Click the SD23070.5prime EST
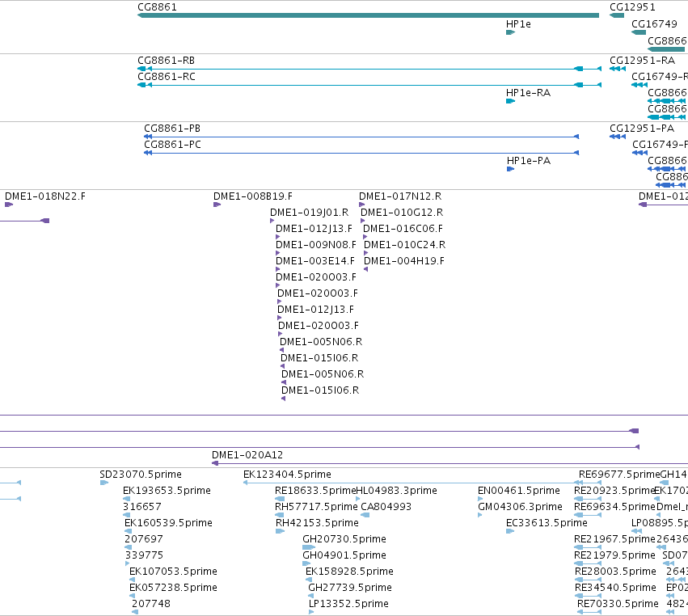 (x=104, y=483)
